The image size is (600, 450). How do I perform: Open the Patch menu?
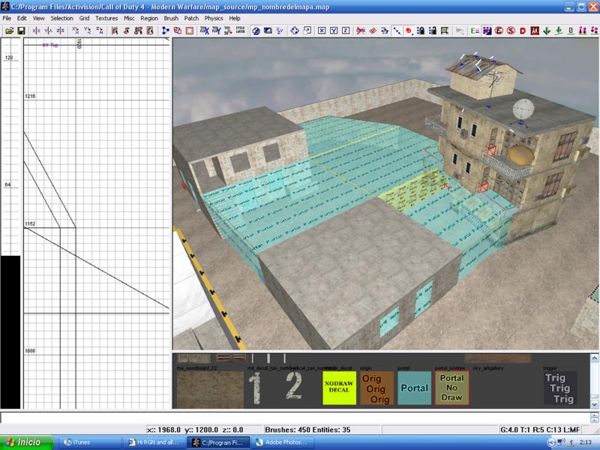[x=191, y=18]
